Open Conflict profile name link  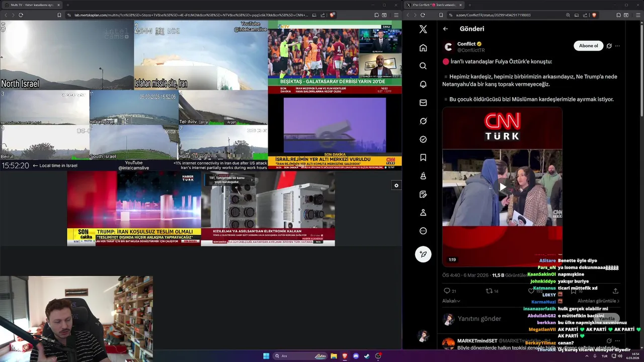pyautogui.click(x=466, y=44)
